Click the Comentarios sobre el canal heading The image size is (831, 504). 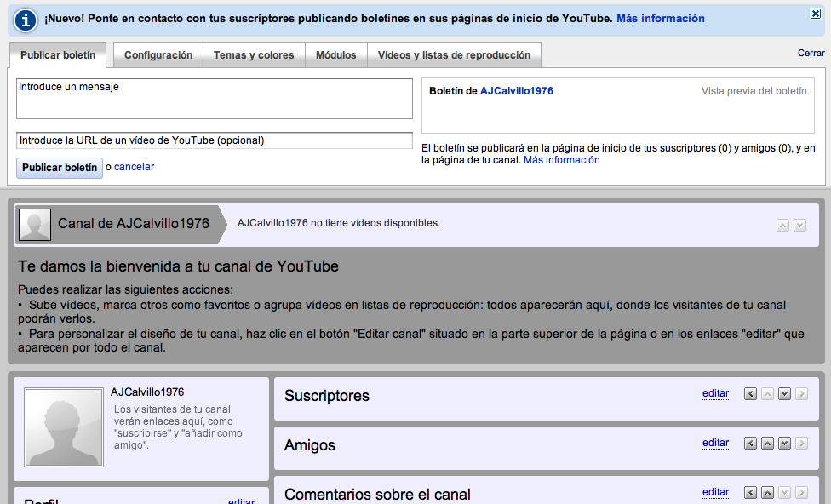(x=377, y=495)
